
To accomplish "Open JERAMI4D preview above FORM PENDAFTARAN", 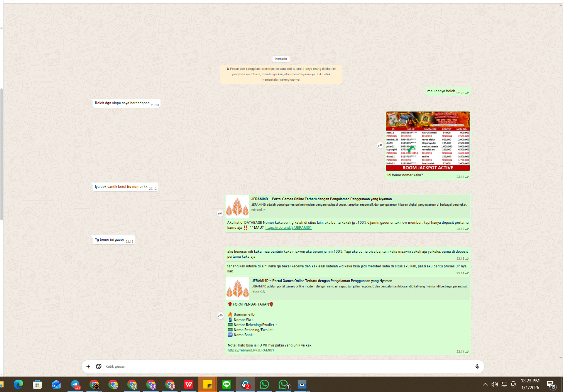I will 348,288.
